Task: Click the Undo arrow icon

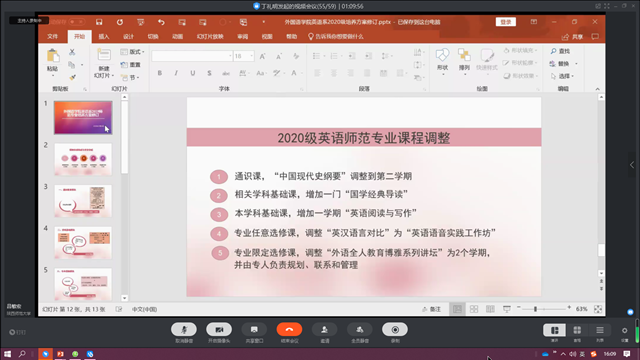Action: pos(161,22)
